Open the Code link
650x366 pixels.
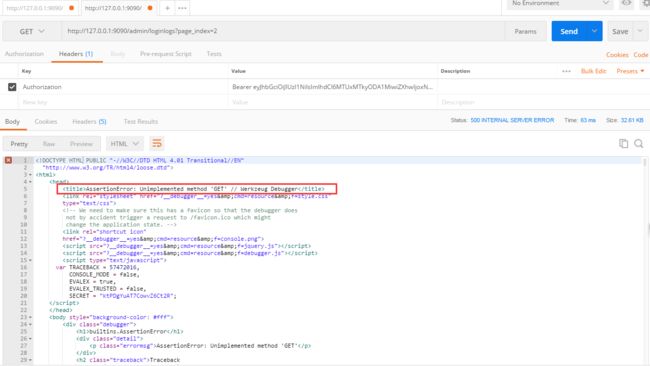(x=640, y=54)
